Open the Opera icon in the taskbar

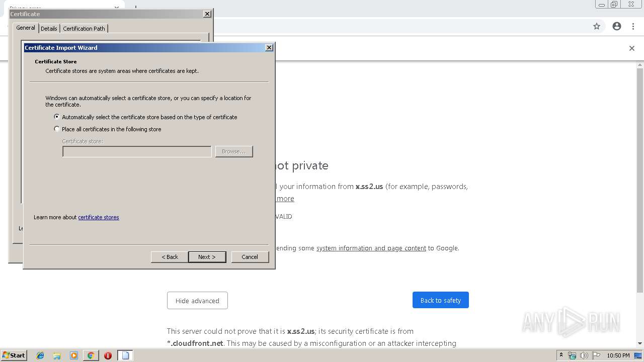pos(108,355)
